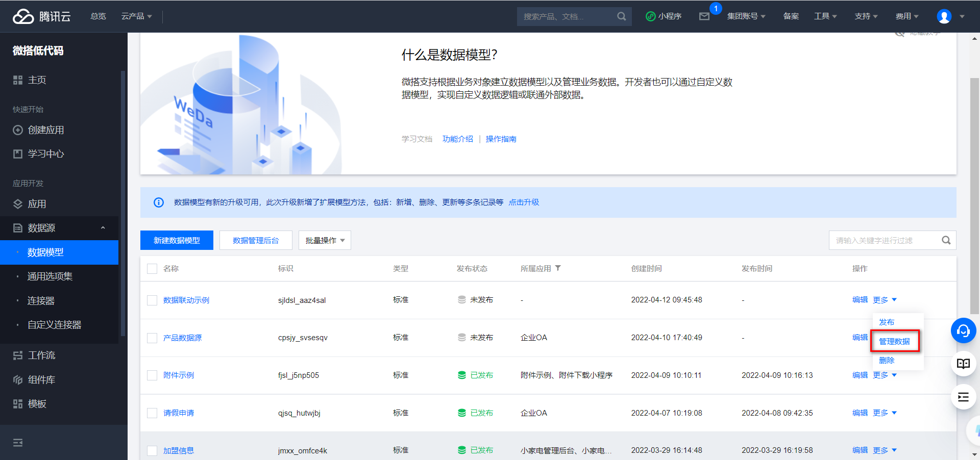Screen dimensions: 980x460
Task: Open the 加盟信息 model link
Action: pos(178,451)
